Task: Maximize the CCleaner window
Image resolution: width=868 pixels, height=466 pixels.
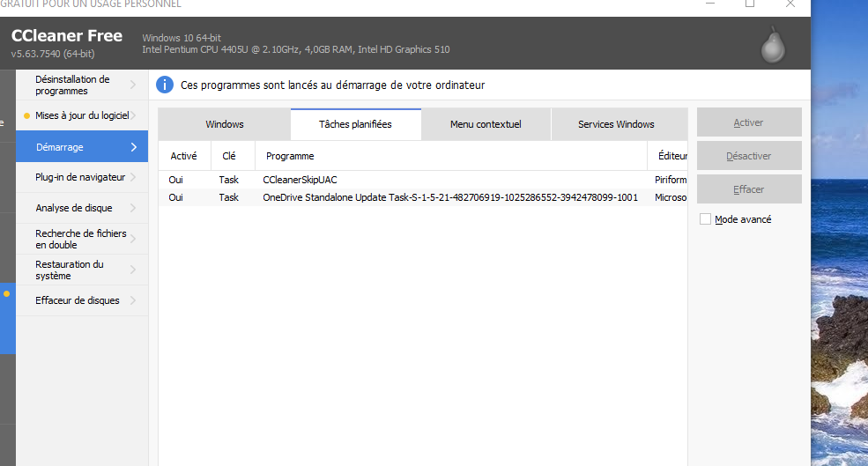Action: pos(750,4)
